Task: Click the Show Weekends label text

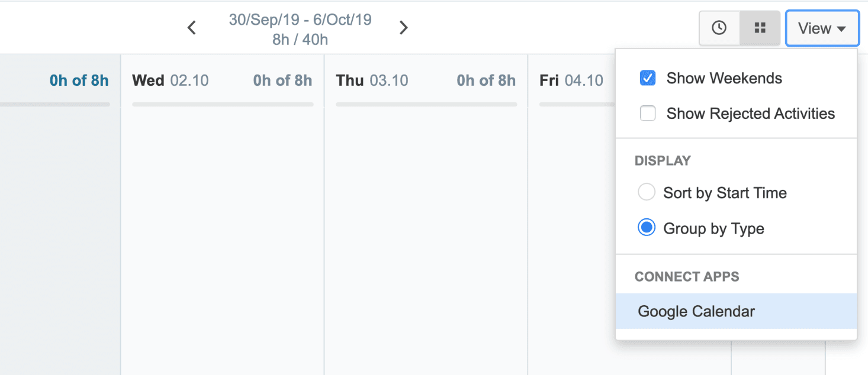Action: tap(724, 78)
